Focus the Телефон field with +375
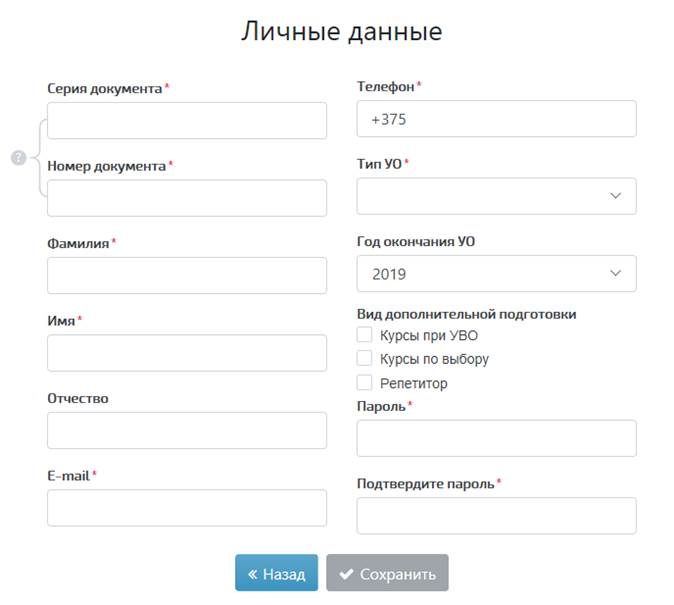Image resolution: width=674 pixels, height=605 pixels. (x=496, y=119)
